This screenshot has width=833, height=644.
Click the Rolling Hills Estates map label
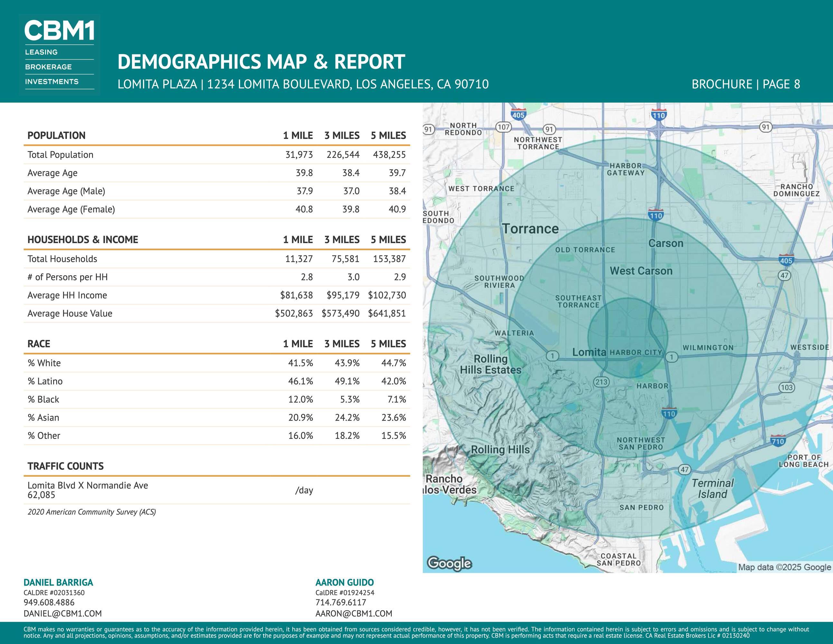pos(491,365)
